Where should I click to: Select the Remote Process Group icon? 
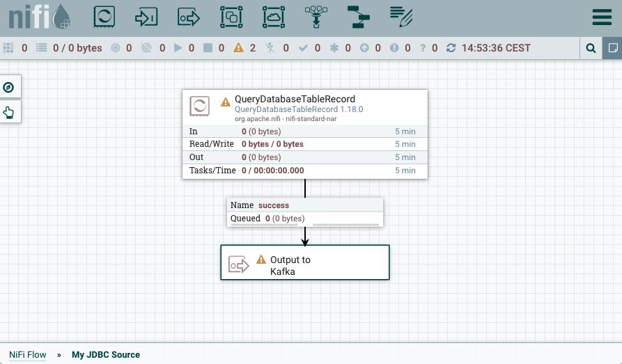(274, 17)
